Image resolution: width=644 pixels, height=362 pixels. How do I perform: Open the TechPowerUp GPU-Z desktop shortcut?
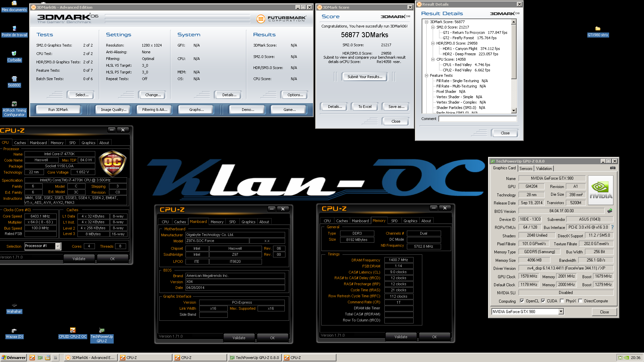pos(102,336)
